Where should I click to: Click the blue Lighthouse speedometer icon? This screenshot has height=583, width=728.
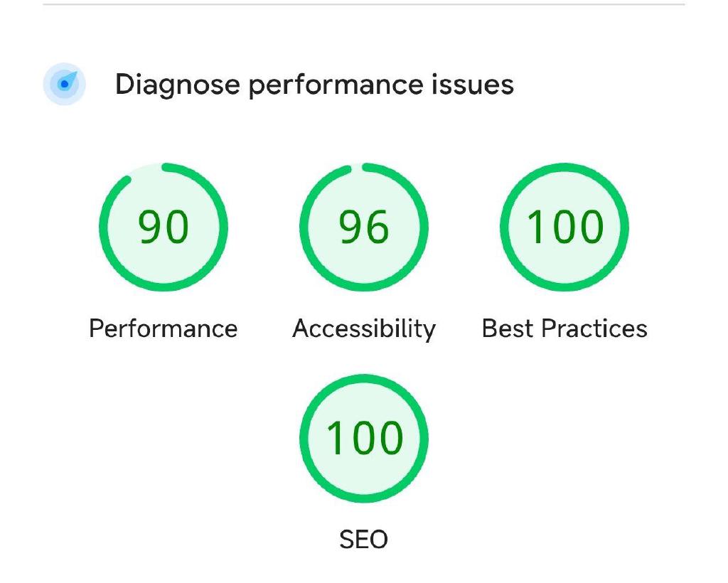[65, 84]
